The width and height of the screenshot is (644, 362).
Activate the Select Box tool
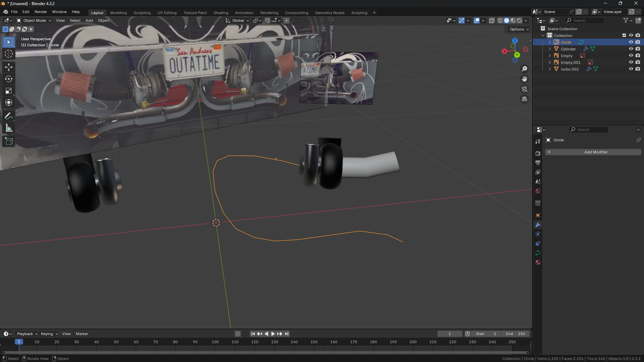coord(9,42)
